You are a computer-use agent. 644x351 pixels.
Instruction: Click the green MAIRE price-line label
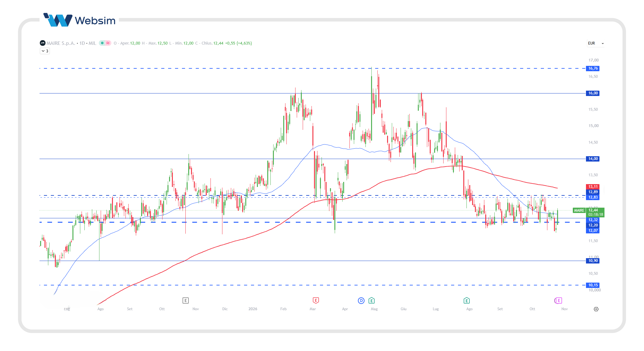click(x=579, y=210)
